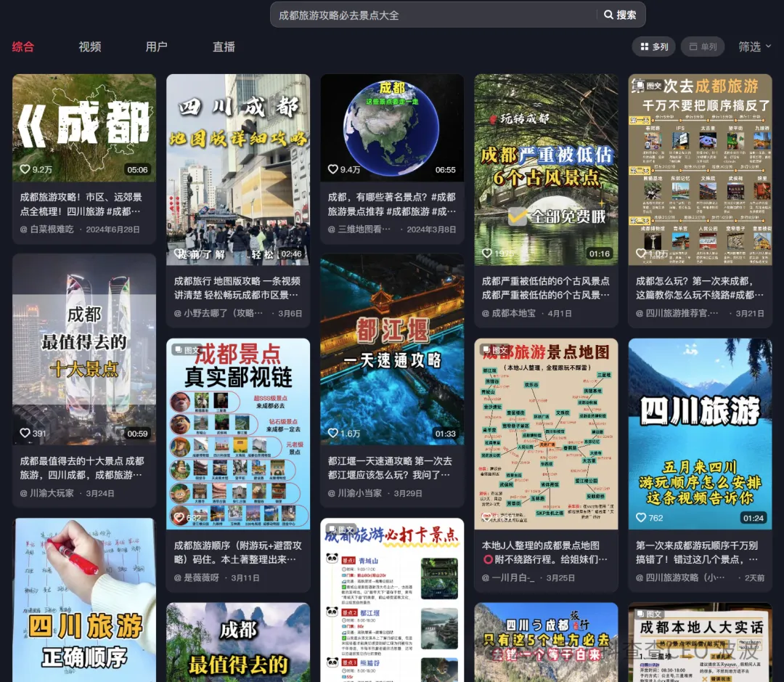Click the search input field
This screenshot has height=682, width=784.
pos(432,15)
